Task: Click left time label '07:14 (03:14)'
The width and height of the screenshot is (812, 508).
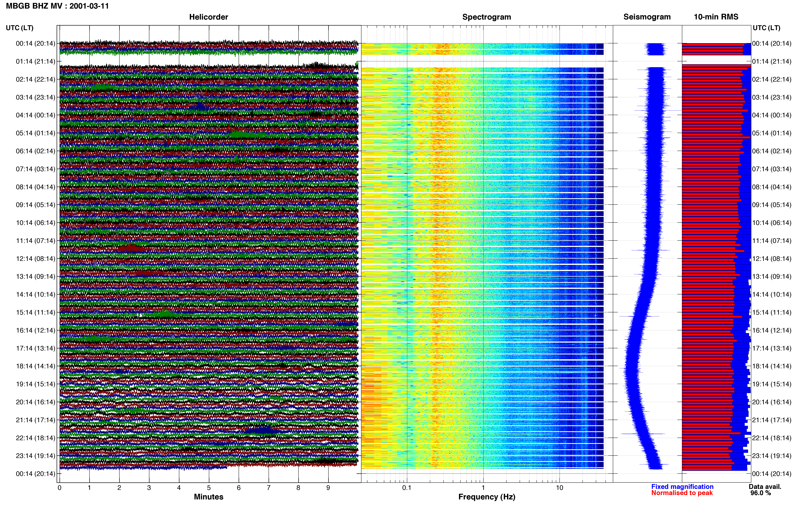Action: (x=36, y=169)
